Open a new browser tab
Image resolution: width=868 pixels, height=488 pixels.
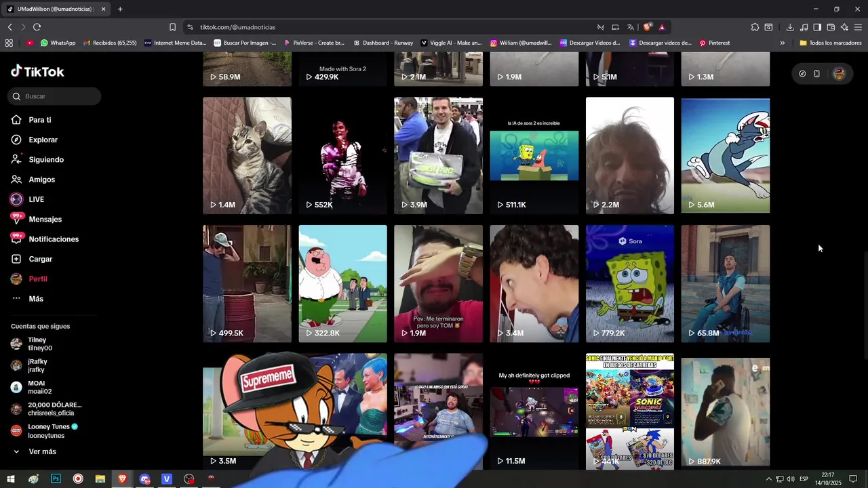pyautogui.click(x=120, y=9)
